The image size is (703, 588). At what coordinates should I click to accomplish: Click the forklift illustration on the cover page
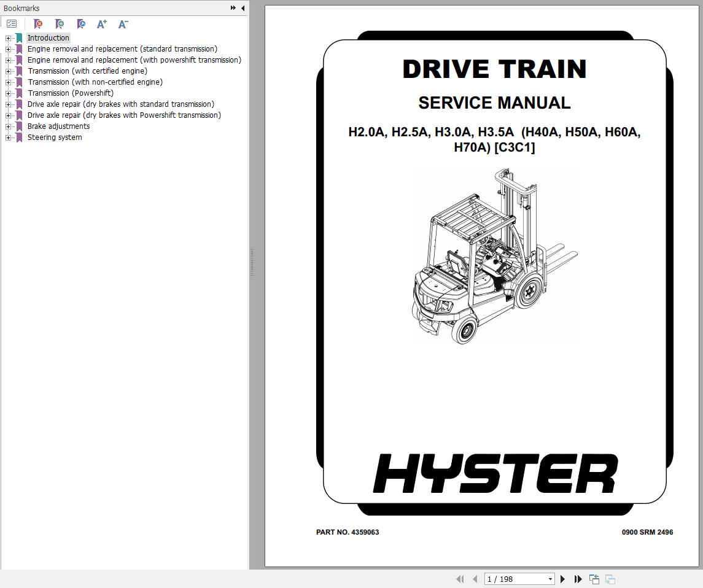(495, 256)
